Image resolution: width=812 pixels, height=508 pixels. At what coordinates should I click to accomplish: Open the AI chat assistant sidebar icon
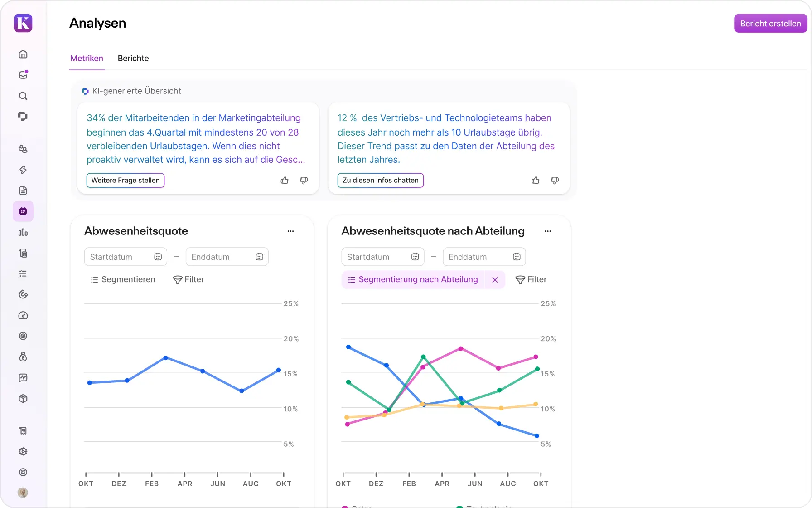click(23, 117)
